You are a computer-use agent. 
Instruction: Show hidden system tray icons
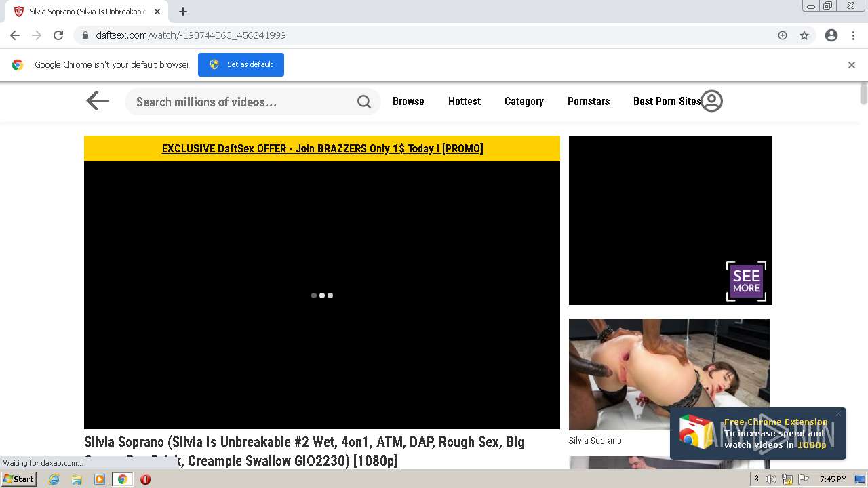coord(756,479)
